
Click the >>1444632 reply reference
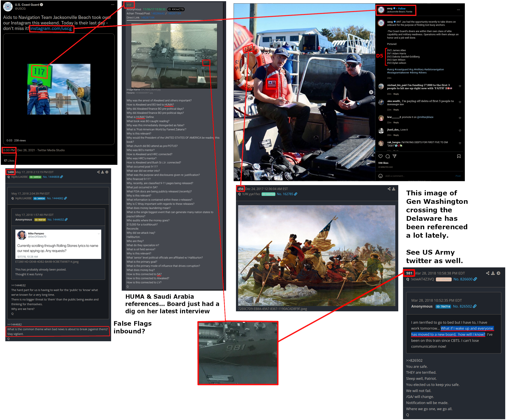(x=18, y=285)
